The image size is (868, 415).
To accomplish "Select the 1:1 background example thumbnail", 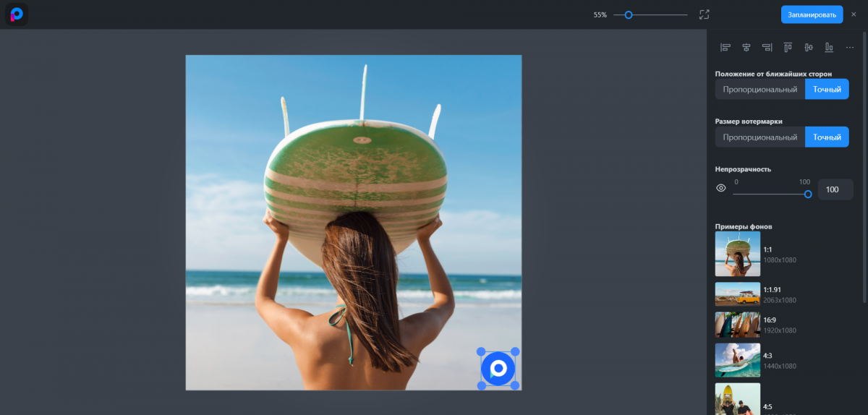I will point(738,254).
